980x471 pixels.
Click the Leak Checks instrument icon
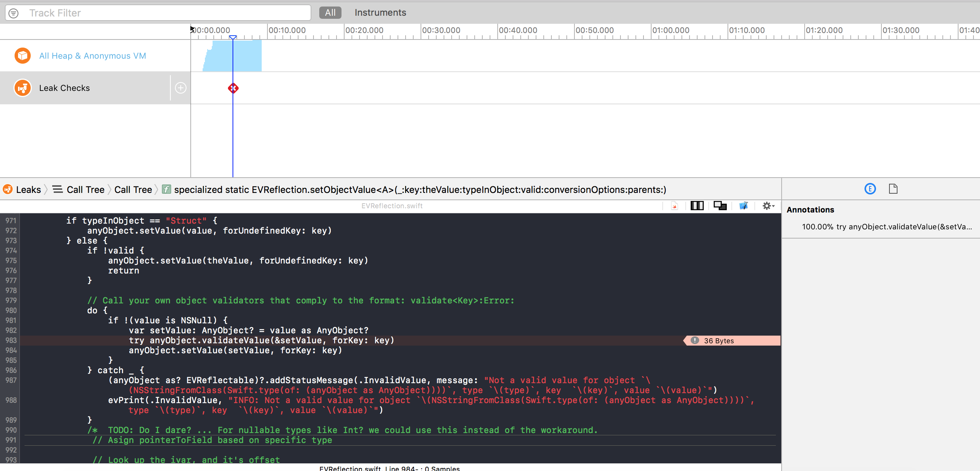pyautogui.click(x=23, y=87)
